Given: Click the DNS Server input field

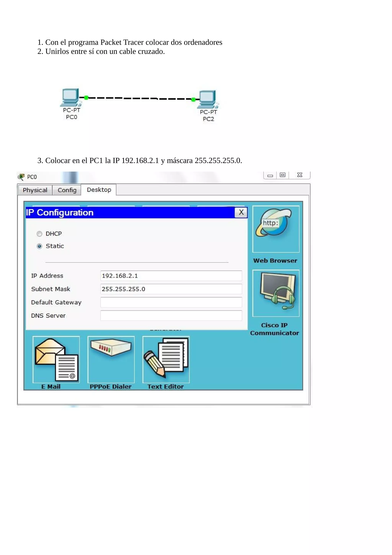Looking at the screenshot, I should pyautogui.click(x=171, y=316).
